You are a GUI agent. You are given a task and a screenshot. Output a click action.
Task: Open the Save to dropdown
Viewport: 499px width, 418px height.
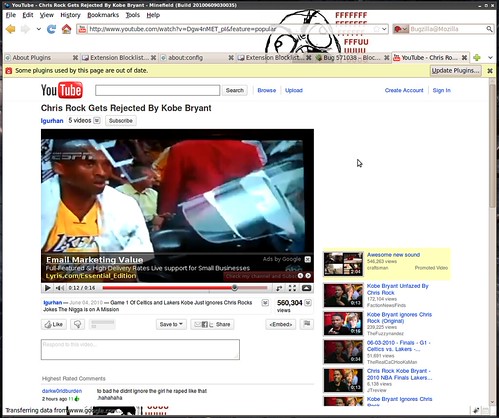click(171, 324)
